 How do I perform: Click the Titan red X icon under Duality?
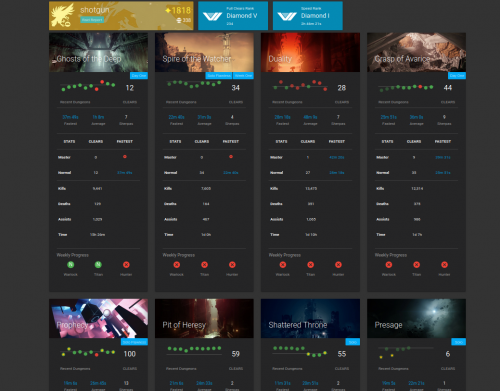point(310,265)
